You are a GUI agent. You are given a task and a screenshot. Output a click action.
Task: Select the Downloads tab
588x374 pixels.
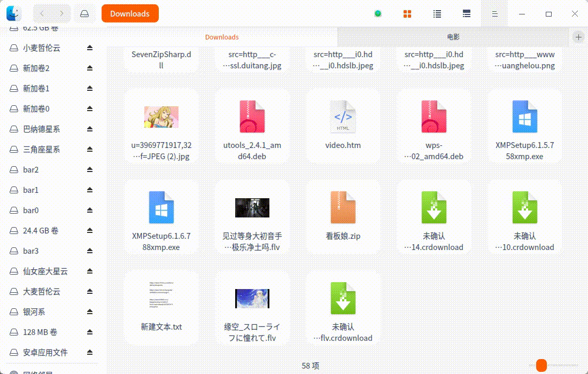(222, 37)
